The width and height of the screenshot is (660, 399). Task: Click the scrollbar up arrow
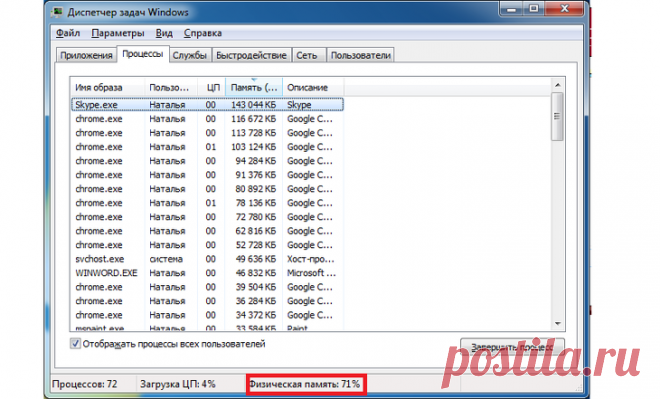coord(558,85)
